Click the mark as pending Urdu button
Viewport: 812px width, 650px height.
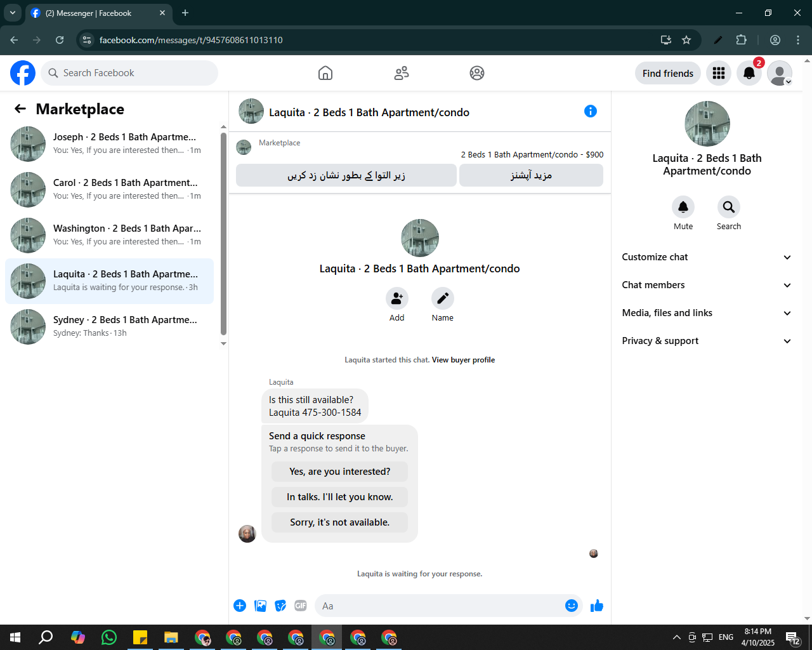pos(346,175)
